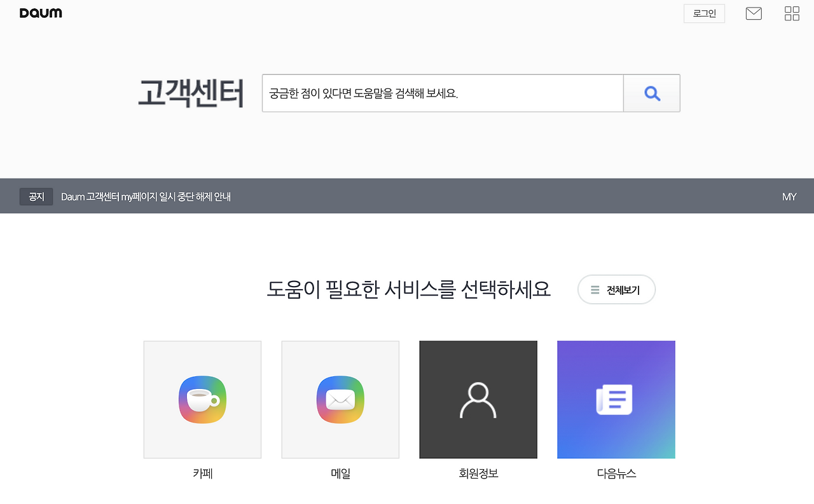Open the MY link on the notice bar

point(789,196)
